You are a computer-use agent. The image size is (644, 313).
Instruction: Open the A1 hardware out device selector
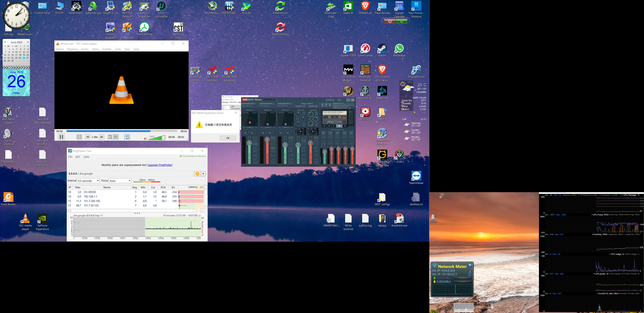pyautogui.click(x=322, y=105)
